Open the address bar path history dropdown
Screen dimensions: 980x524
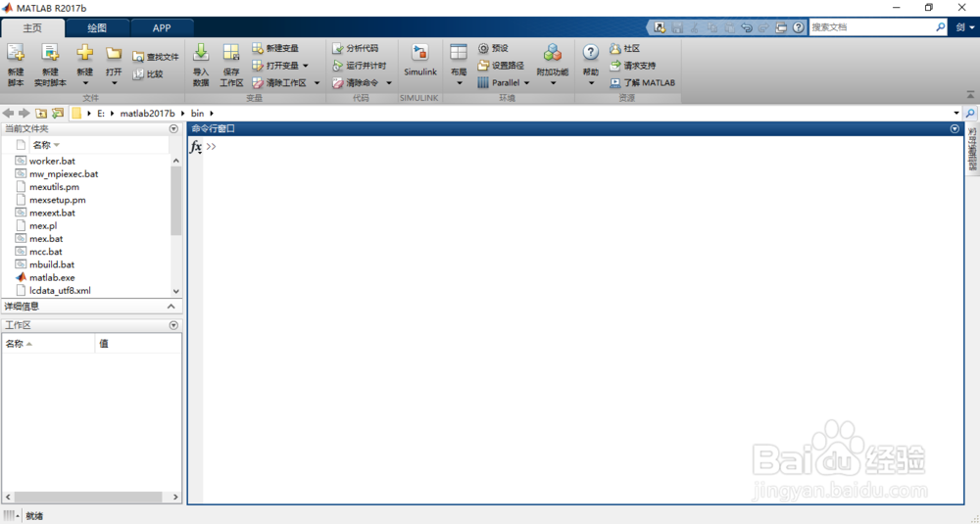point(956,113)
